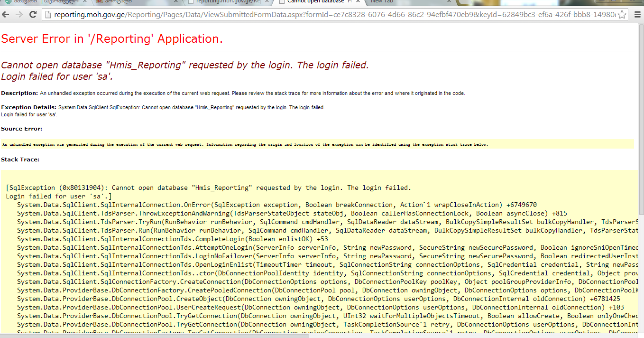The height and width of the screenshot is (338, 644).
Task: Reload the current error page
Action: tap(33, 14)
